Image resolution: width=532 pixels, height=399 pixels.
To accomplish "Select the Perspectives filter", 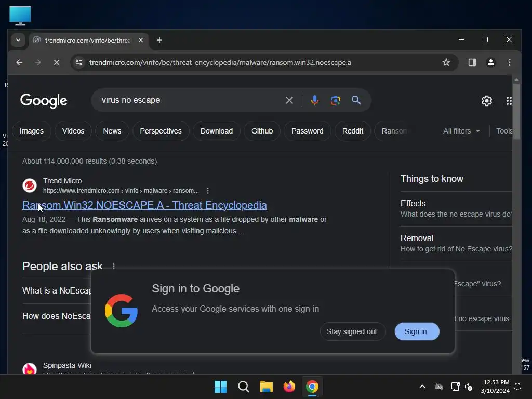I will pyautogui.click(x=161, y=131).
